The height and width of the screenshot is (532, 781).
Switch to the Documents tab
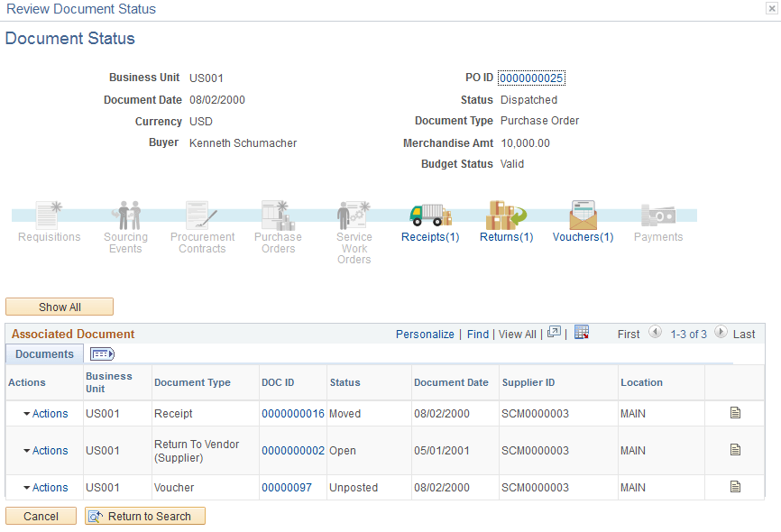click(43, 353)
